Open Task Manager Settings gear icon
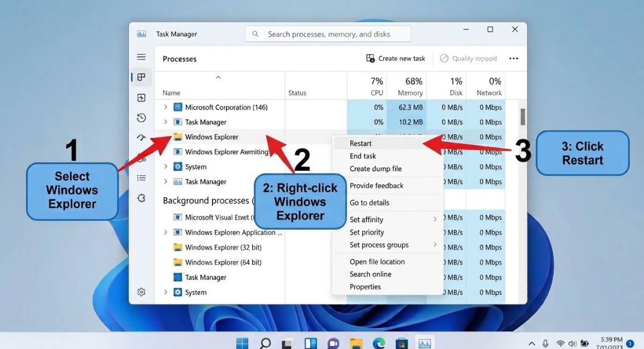Viewport: 644px width, 349px height. [x=141, y=292]
